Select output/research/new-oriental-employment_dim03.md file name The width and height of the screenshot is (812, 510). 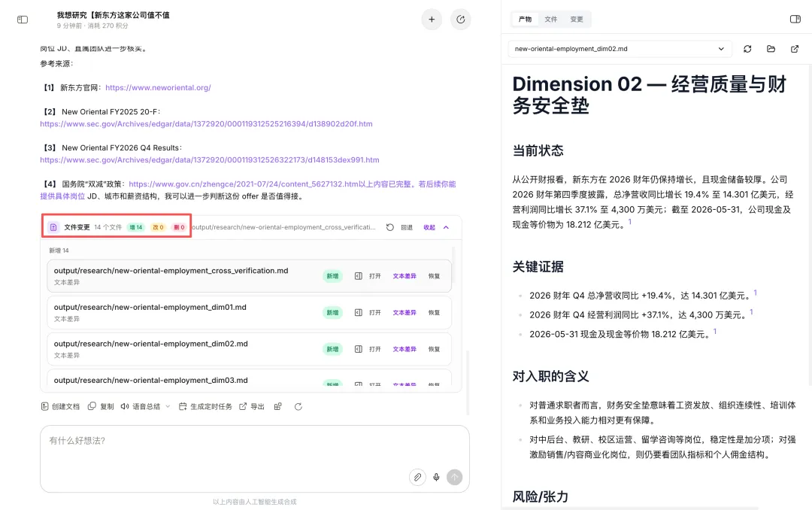[150, 380]
